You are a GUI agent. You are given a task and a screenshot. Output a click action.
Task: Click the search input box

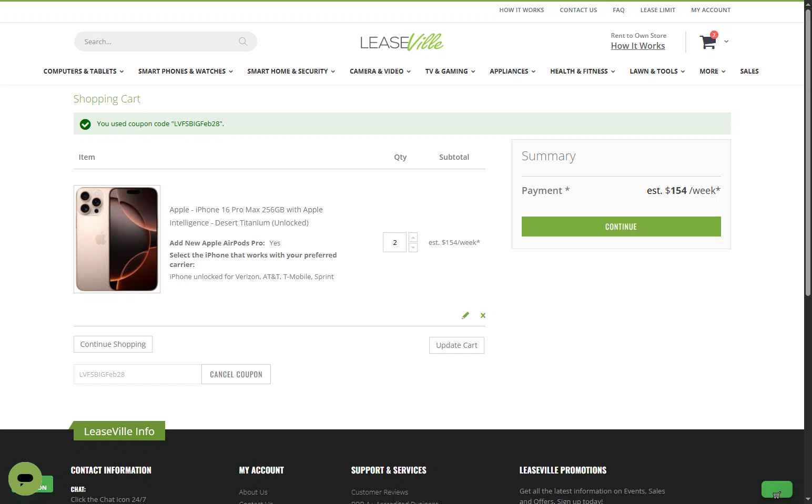coord(165,42)
